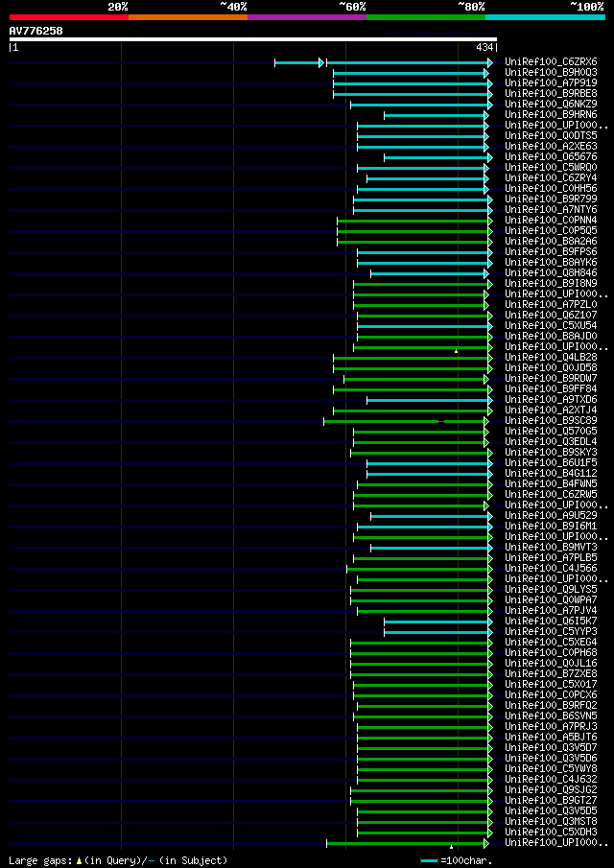Screen dimensions: 614x868
Task: Click the UniRef100_Q570G5 label
Action: pyautogui.click(x=551, y=432)
